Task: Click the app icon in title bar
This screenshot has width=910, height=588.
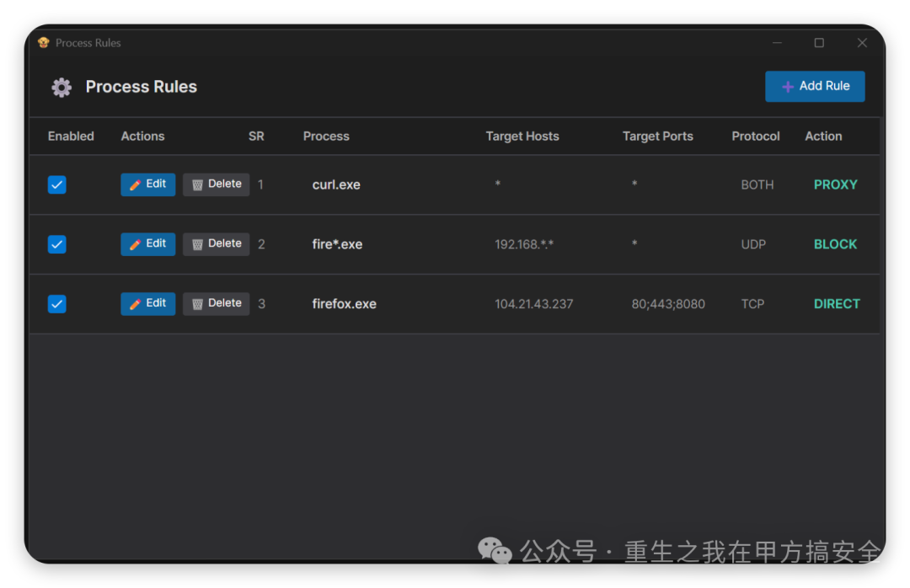Action: click(x=44, y=43)
